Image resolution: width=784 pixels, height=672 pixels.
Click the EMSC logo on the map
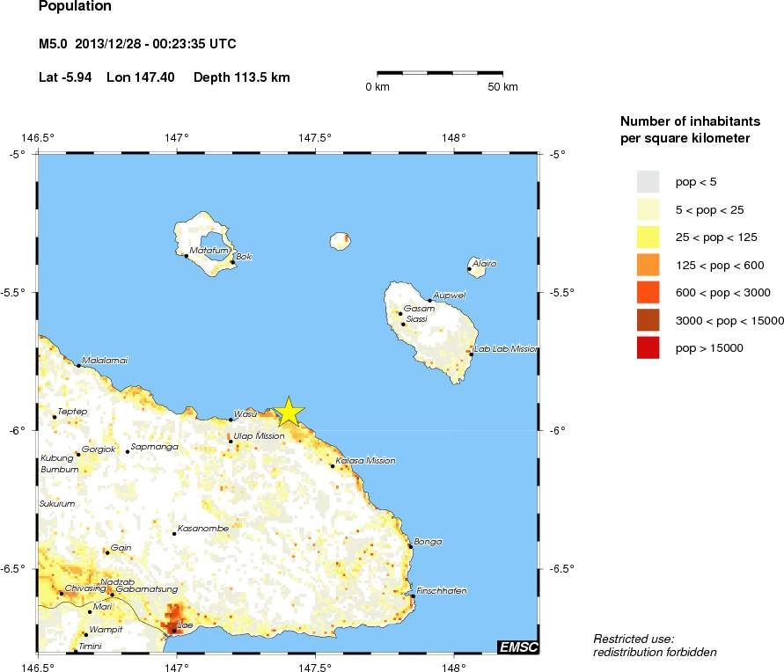517,647
